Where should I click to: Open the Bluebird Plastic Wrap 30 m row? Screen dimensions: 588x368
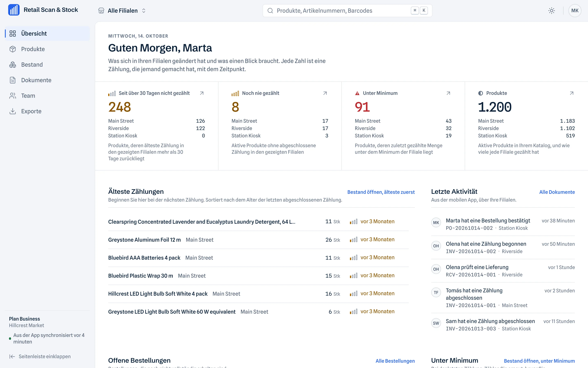pyautogui.click(x=258, y=276)
